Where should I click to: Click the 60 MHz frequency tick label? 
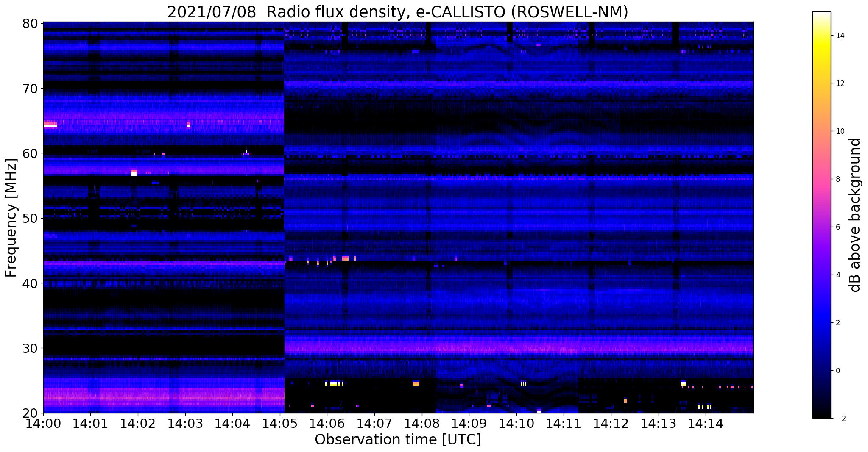point(30,153)
